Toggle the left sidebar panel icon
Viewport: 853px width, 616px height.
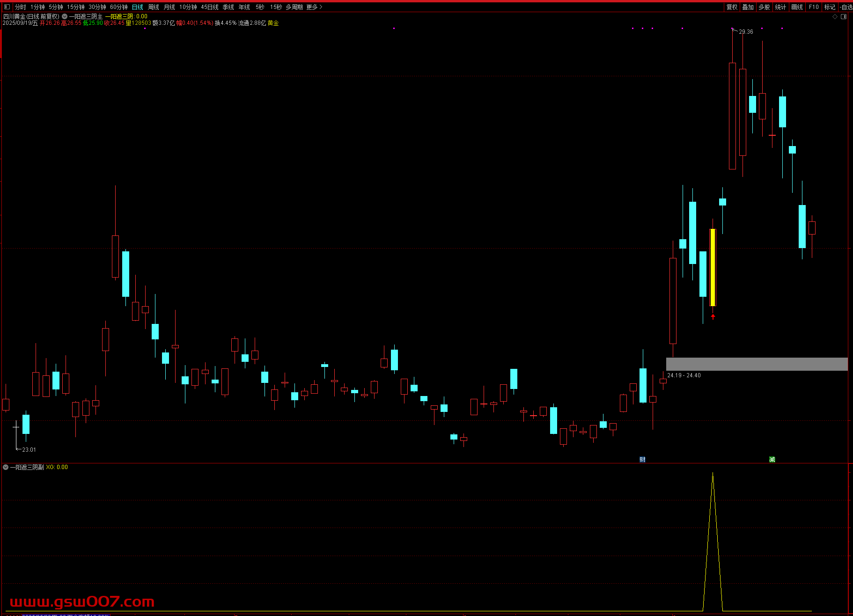[7, 7]
